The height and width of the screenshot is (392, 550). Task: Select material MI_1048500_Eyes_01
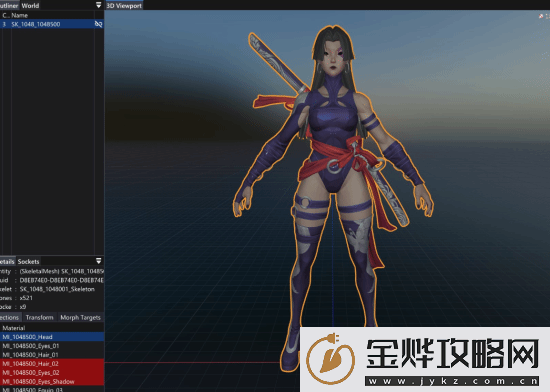[52, 346]
